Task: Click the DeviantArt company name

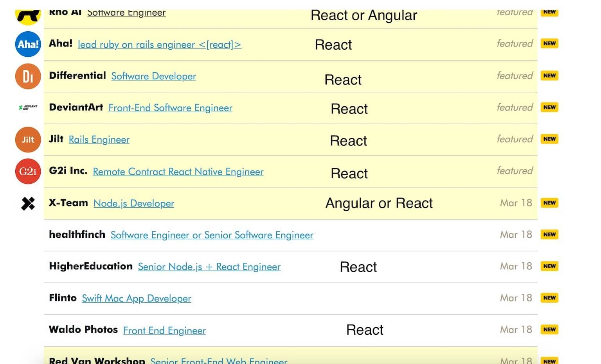Action: coord(76,107)
